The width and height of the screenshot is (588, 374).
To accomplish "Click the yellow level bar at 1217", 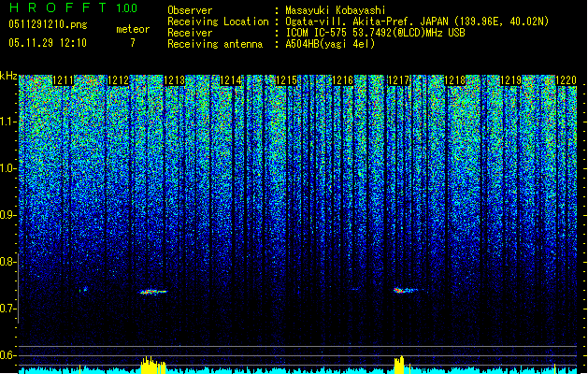I will (399, 365).
